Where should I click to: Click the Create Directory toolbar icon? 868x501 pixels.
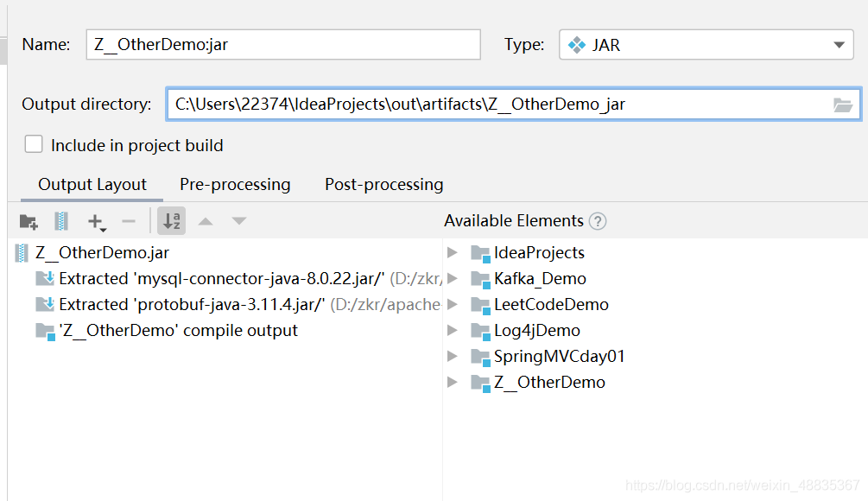[29, 221]
